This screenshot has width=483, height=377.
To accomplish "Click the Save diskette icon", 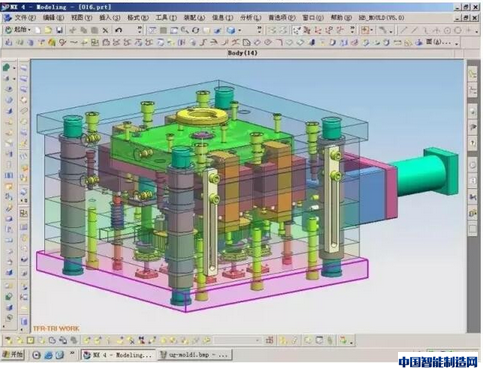I will [60, 30].
